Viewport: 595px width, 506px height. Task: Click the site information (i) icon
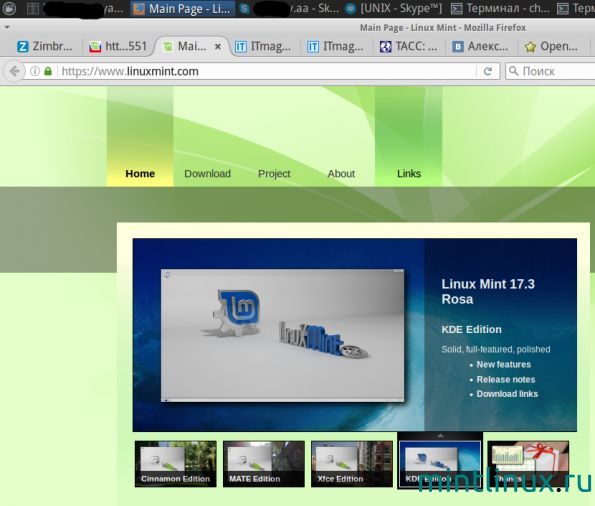click(x=35, y=71)
